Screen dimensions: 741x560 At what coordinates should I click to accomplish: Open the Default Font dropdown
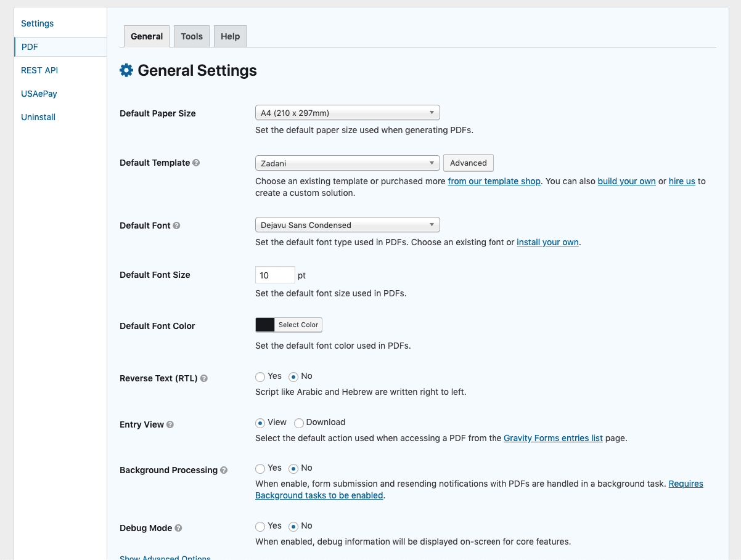(348, 225)
